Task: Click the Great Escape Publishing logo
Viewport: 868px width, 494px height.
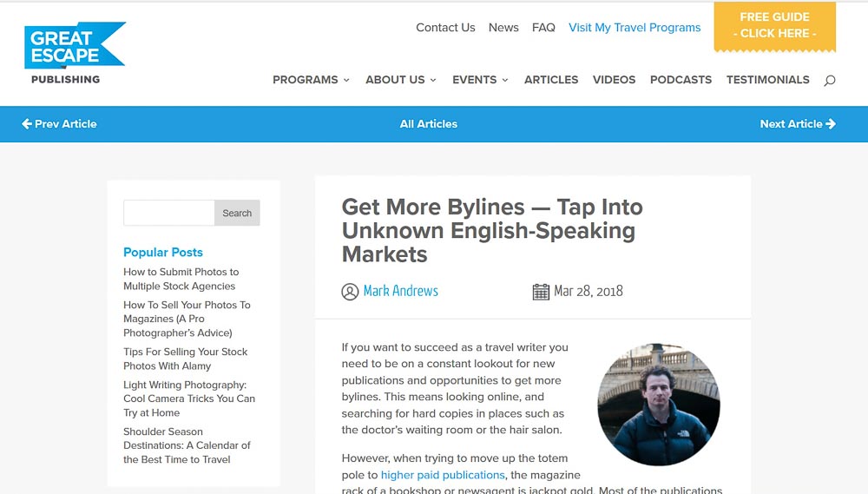Action: pos(75,53)
